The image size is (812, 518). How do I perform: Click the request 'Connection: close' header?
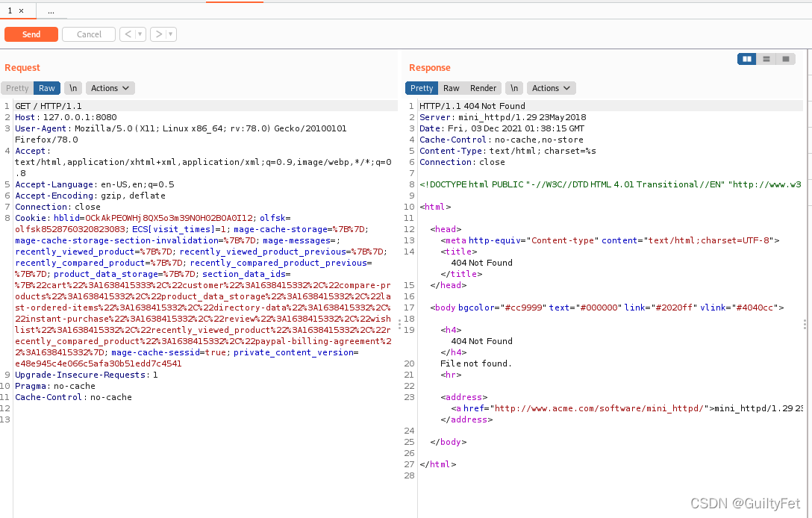[x=57, y=207]
